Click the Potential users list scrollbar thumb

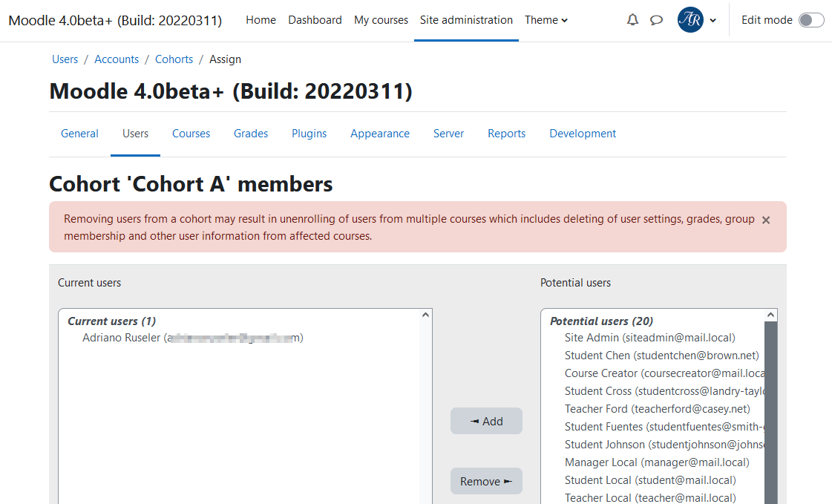771,413
